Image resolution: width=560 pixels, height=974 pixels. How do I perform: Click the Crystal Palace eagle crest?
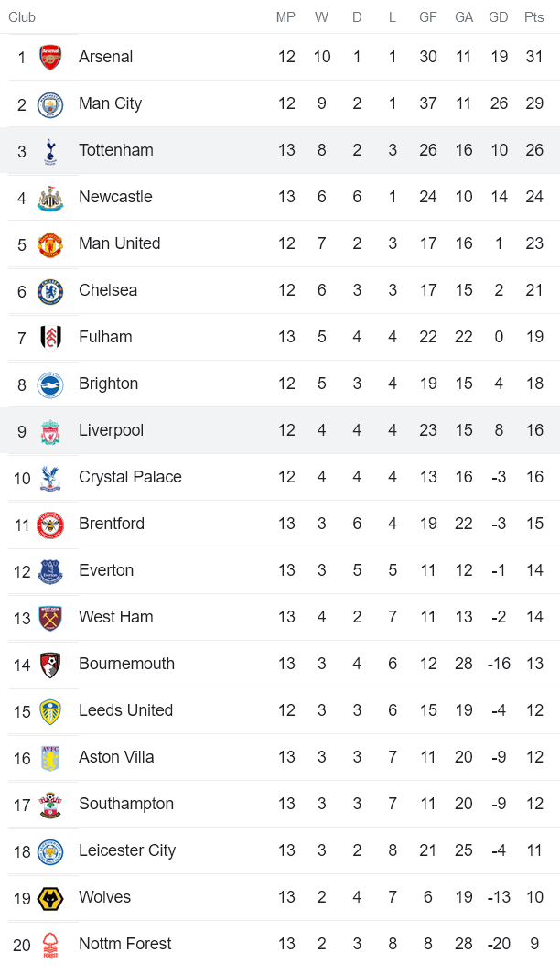tap(50, 478)
